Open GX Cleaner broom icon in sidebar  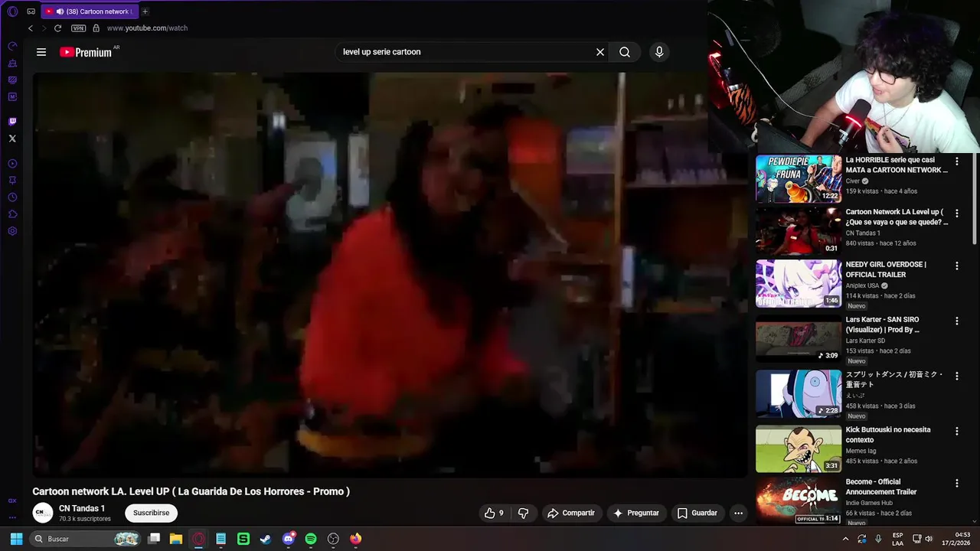point(12,64)
